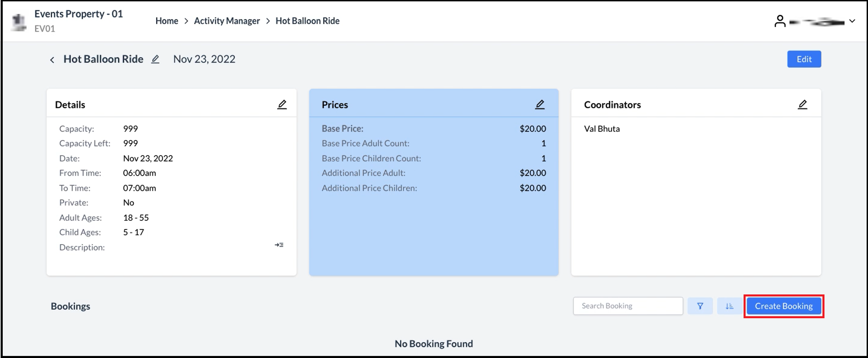Viewport: 868px width, 358px height.
Task: Edit the Details card via pencil icon
Action: [282, 104]
